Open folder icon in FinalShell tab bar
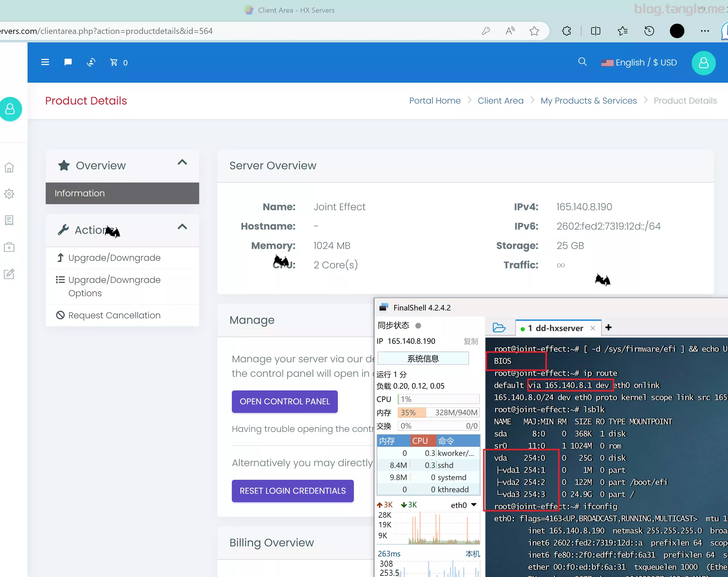This screenshot has width=728, height=577. pyautogui.click(x=499, y=328)
